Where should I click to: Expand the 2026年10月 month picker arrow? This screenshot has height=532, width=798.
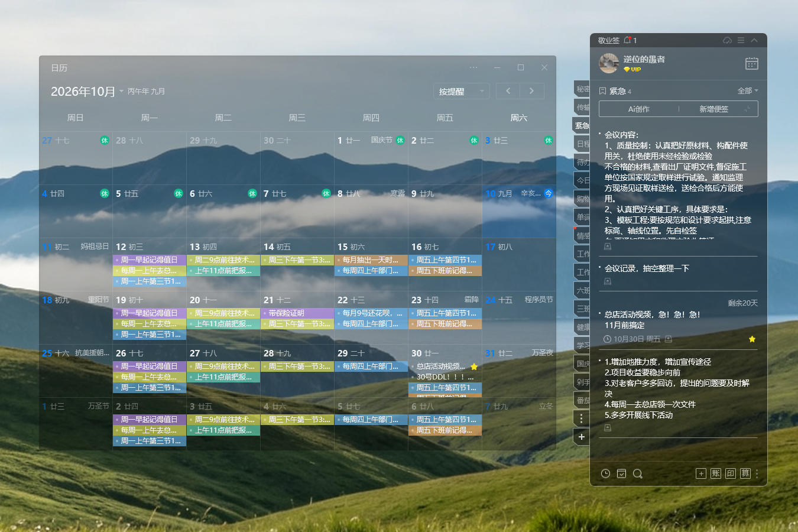[x=121, y=91]
